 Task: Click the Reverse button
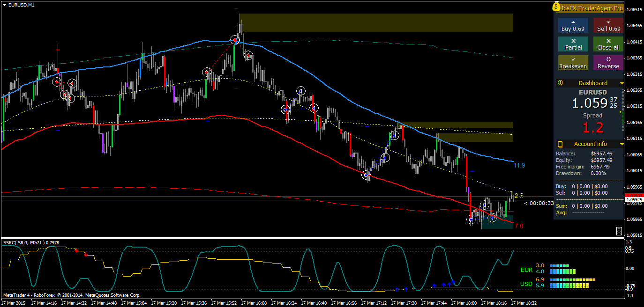(608, 63)
